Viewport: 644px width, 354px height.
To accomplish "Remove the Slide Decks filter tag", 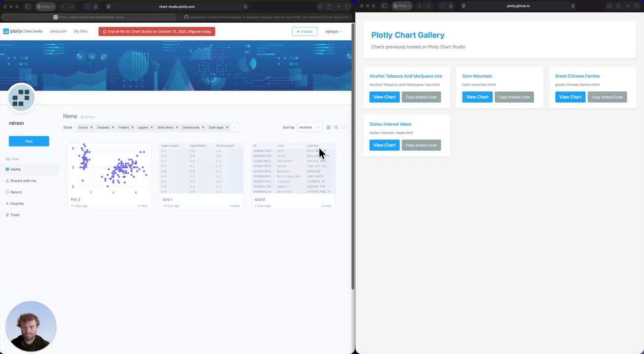I will click(x=177, y=127).
